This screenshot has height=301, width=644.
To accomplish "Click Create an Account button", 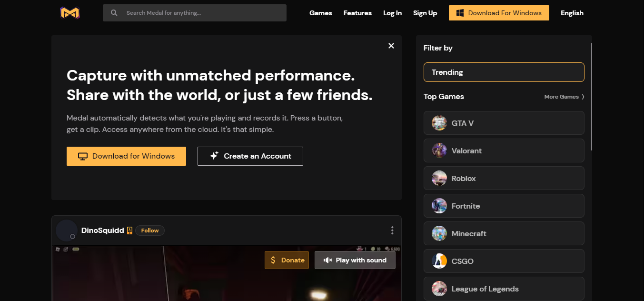I will pos(250,156).
